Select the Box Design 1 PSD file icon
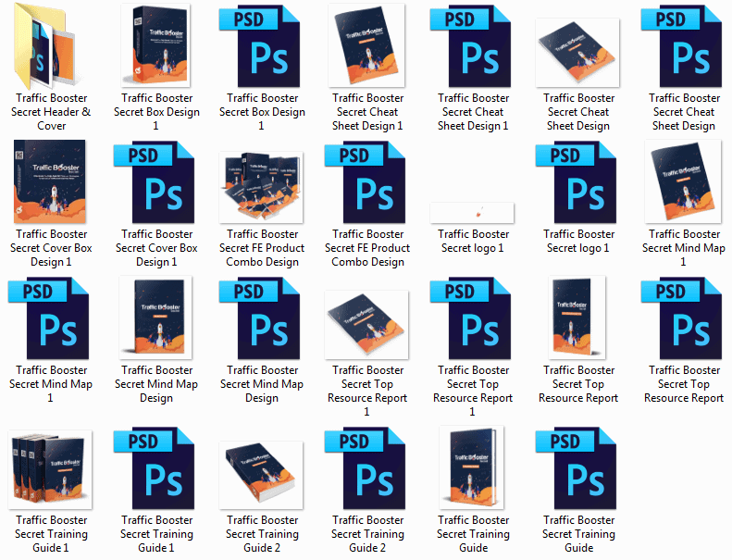The image size is (732, 560). [x=259, y=45]
